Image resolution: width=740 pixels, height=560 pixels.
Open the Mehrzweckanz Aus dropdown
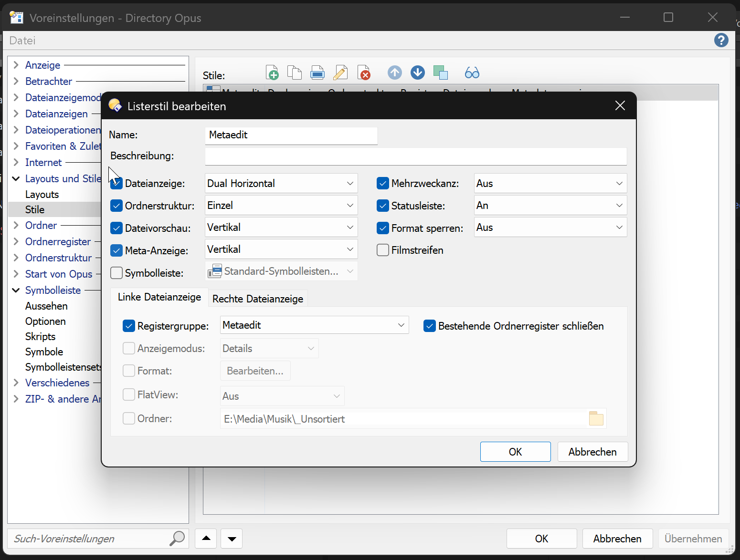pos(550,183)
